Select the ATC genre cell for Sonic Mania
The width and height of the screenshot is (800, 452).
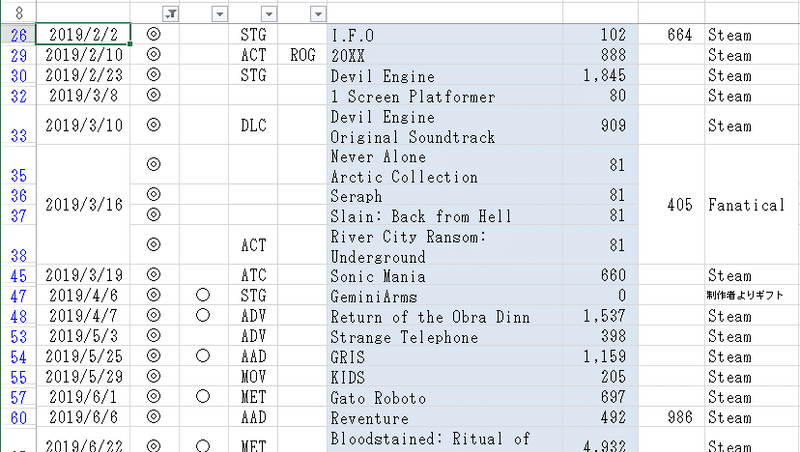coord(254,275)
